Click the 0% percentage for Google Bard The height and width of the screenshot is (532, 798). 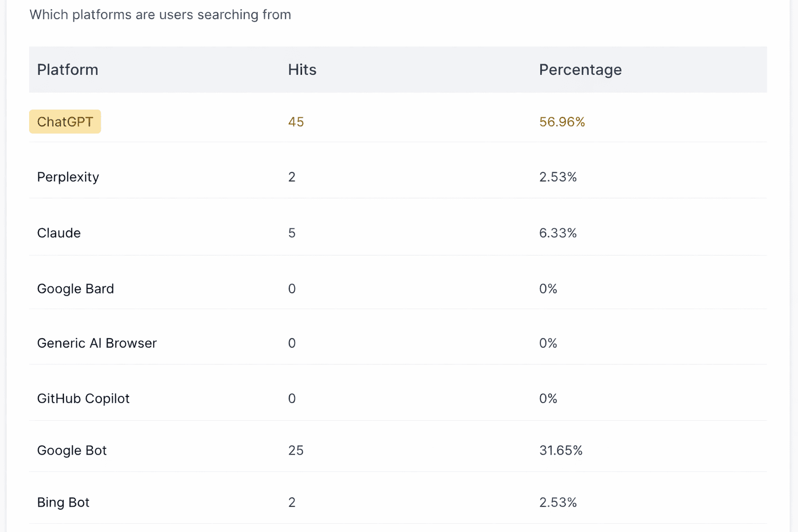pyautogui.click(x=548, y=289)
